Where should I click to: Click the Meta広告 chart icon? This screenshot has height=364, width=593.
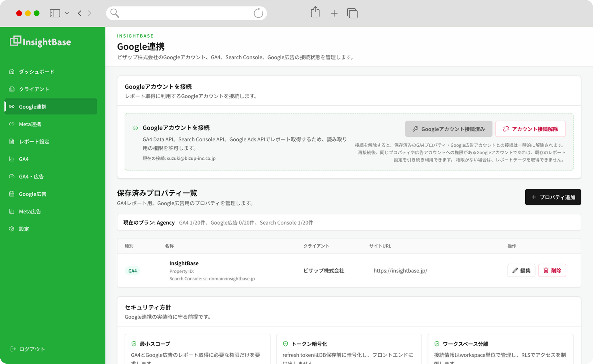(12, 211)
